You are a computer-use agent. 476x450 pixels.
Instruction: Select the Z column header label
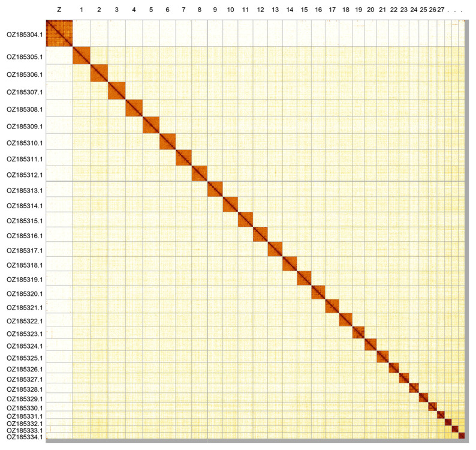pos(59,10)
